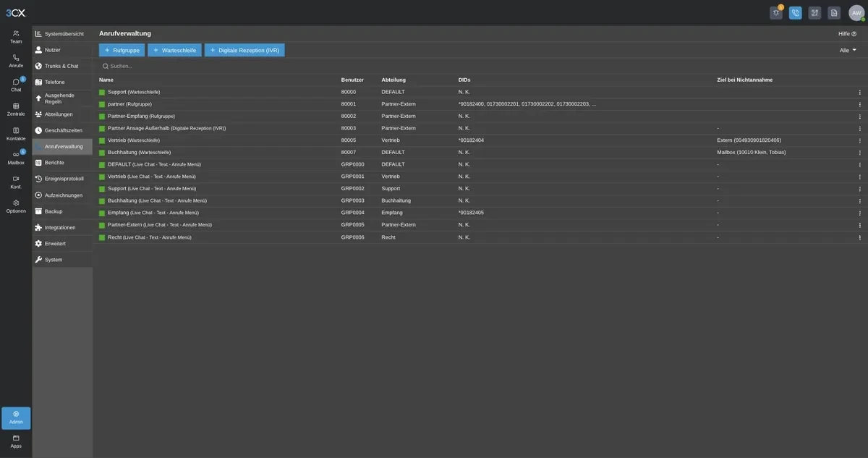Open Ereignisprotokoll in the admin sidebar
The height and width of the screenshot is (458, 868).
pos(62,179)
